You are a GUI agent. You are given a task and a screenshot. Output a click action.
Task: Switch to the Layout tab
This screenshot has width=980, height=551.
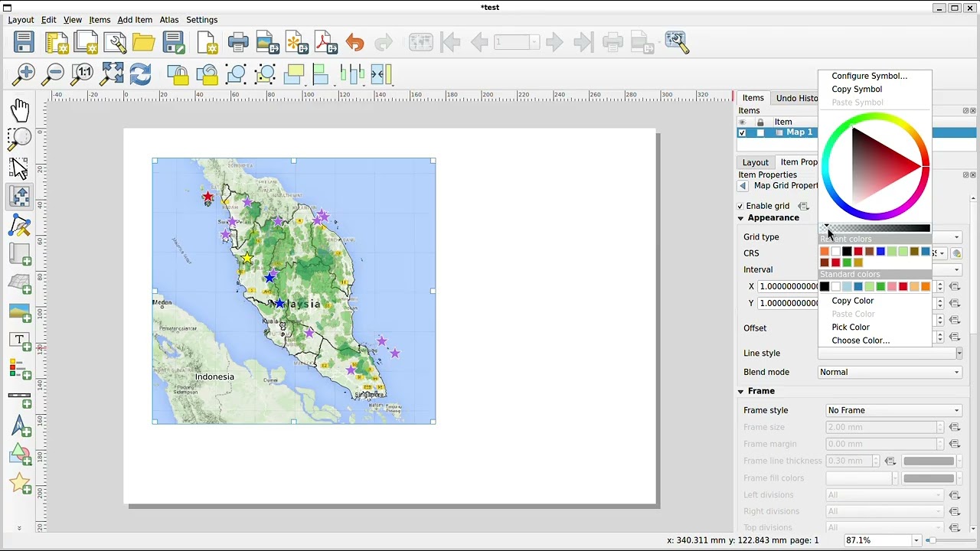pyautogui.click(x=755, y=162)
